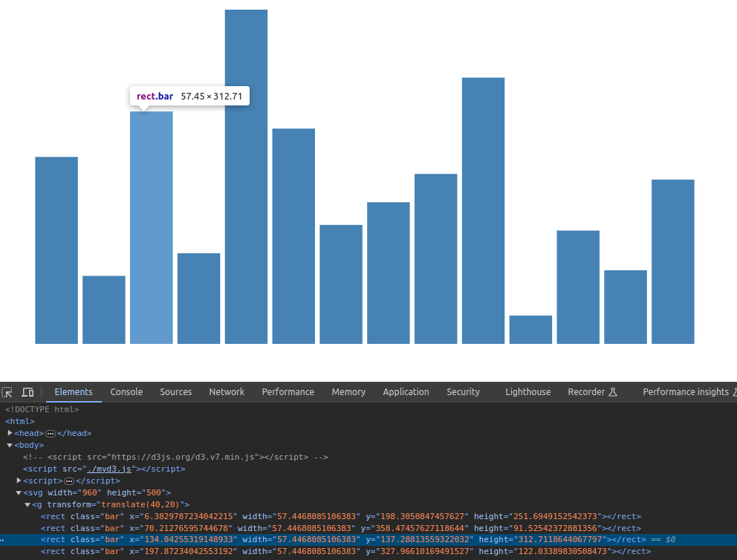
Task: Click the Recorder flask icon
Action: click(613, 392)
